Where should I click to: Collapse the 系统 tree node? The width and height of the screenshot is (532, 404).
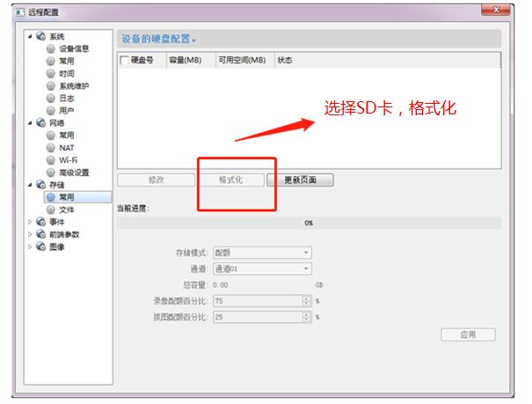coord(31,37)
